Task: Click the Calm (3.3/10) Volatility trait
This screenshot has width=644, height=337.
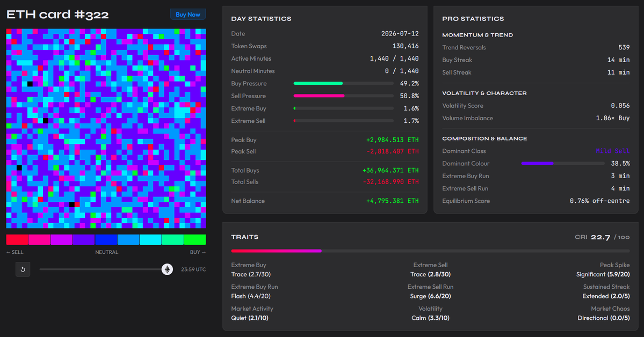Action: 430,318
